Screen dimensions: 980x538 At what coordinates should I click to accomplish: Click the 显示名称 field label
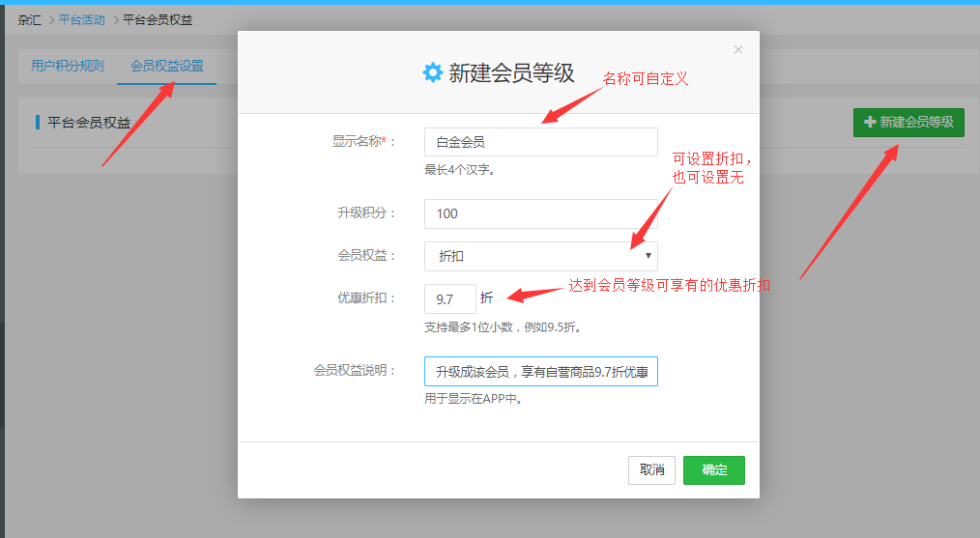[x=359, y=142]
